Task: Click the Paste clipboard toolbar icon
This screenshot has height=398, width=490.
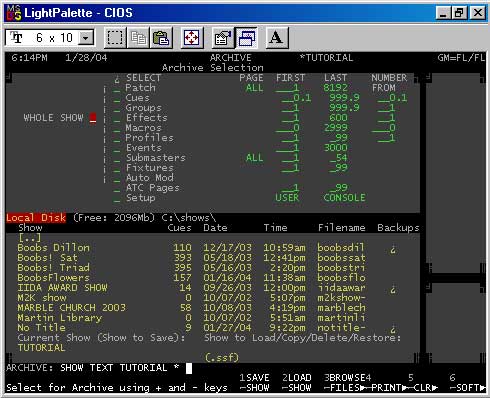Action: point(161,38)
